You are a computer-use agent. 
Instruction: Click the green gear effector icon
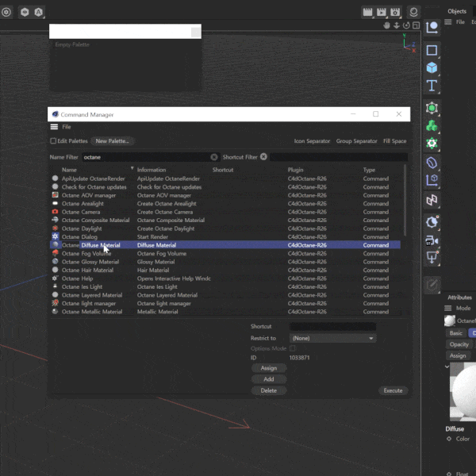click(432, 143)
